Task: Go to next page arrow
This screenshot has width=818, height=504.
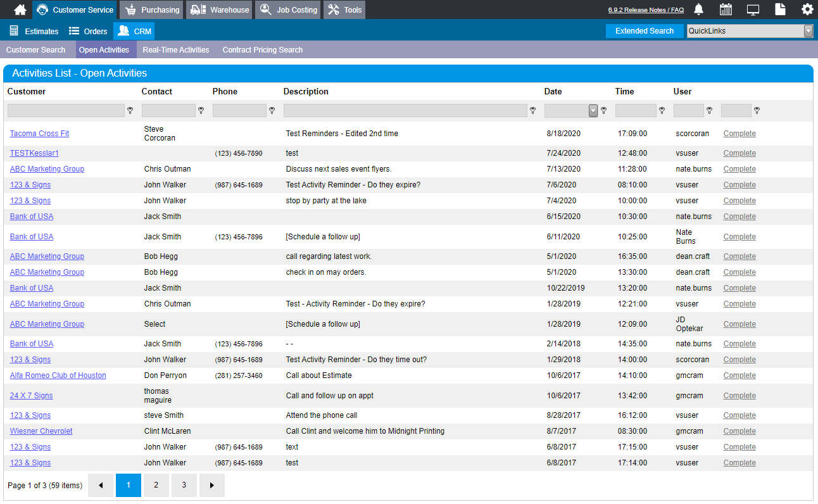Action: [x=212, y=485]
